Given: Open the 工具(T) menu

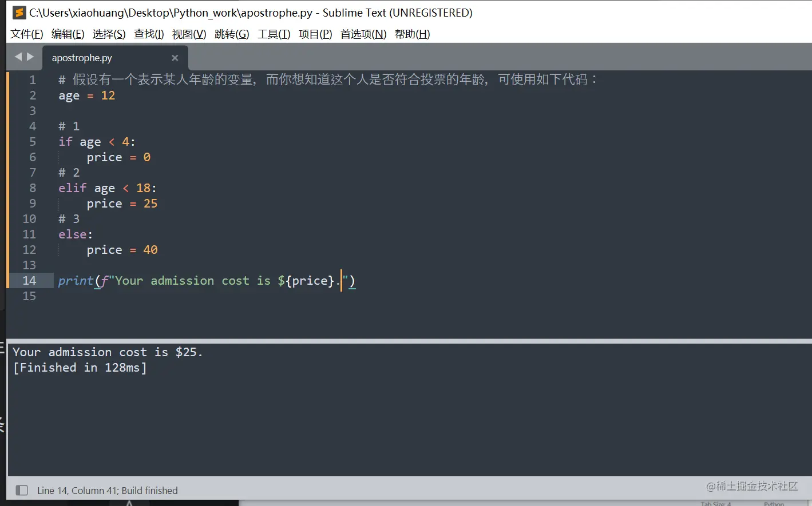Looking at the screenshot, I should pyautogui.click(x=274, y=34).
